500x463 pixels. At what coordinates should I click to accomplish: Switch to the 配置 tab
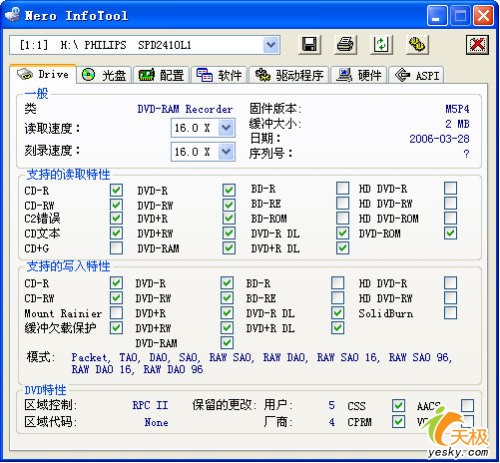[x=161, y=75]
